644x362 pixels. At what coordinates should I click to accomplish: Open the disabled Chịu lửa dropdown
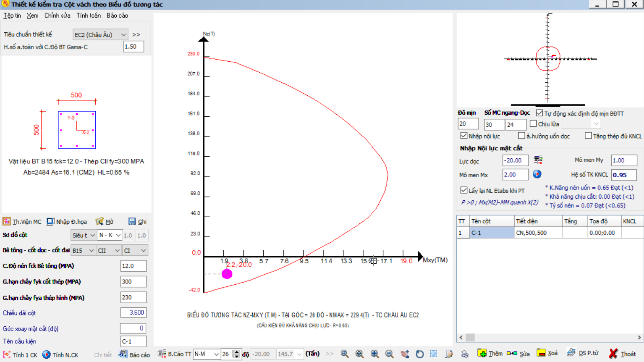click(x=581, y=123)
